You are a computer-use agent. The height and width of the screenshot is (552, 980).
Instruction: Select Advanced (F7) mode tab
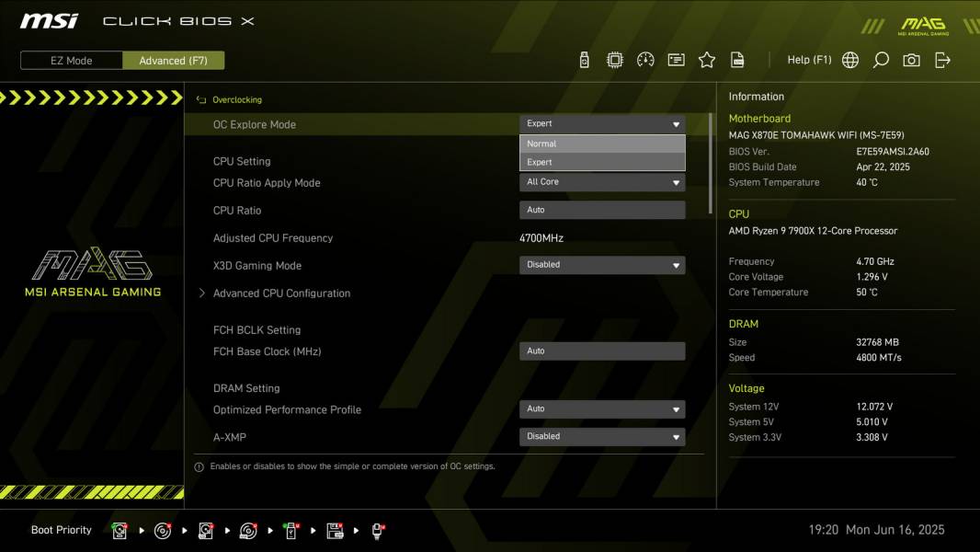173,61
